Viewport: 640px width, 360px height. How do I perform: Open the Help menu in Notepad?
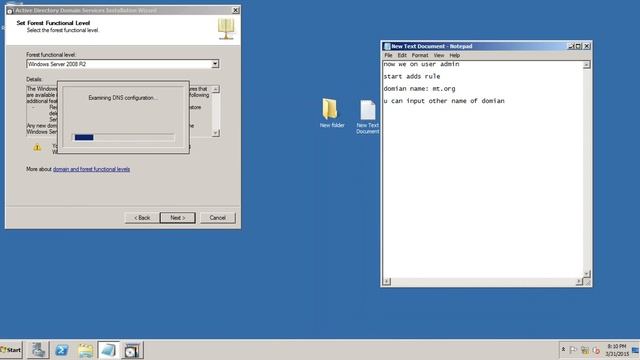pos(454,55)
